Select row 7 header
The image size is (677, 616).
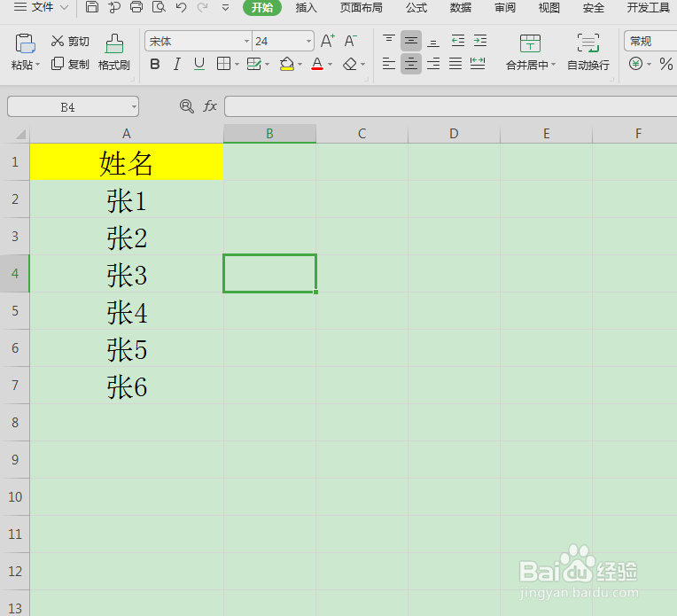pyautogui.click(x=15, y=385)
